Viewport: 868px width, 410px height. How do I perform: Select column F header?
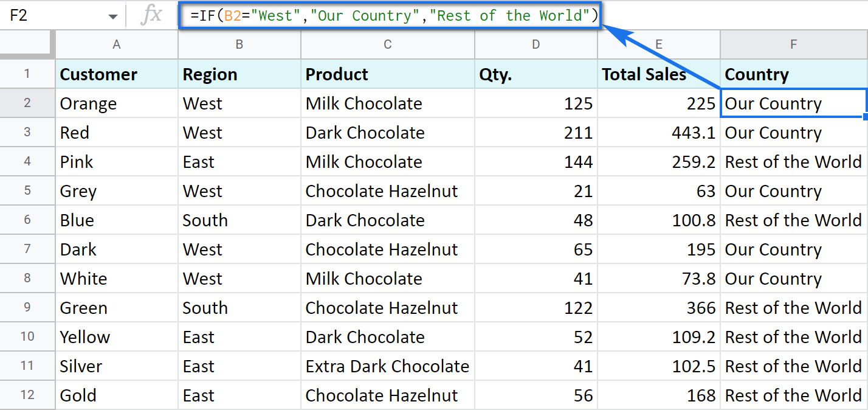pos(794,44)
